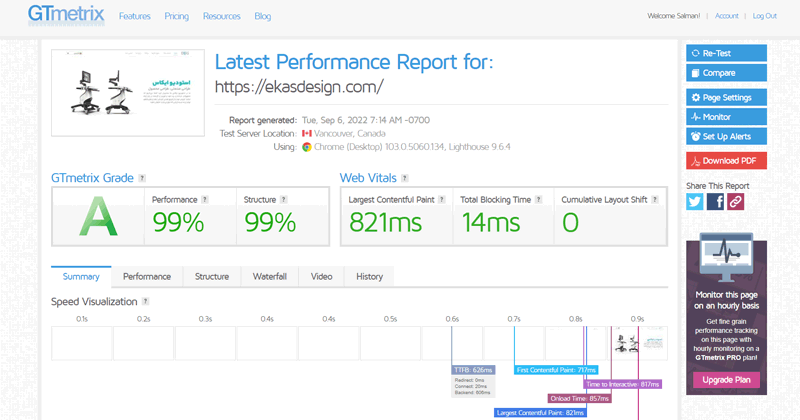Screen dimensions: 800x420
Task: Open help icon next to GTmetrix Grade
Action: pyautogui.click(x=142, y=178)
